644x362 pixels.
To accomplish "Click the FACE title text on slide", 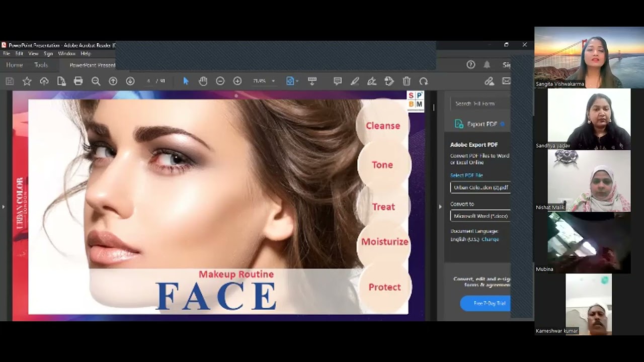I will pyautogui.click(x=216, y=296).
